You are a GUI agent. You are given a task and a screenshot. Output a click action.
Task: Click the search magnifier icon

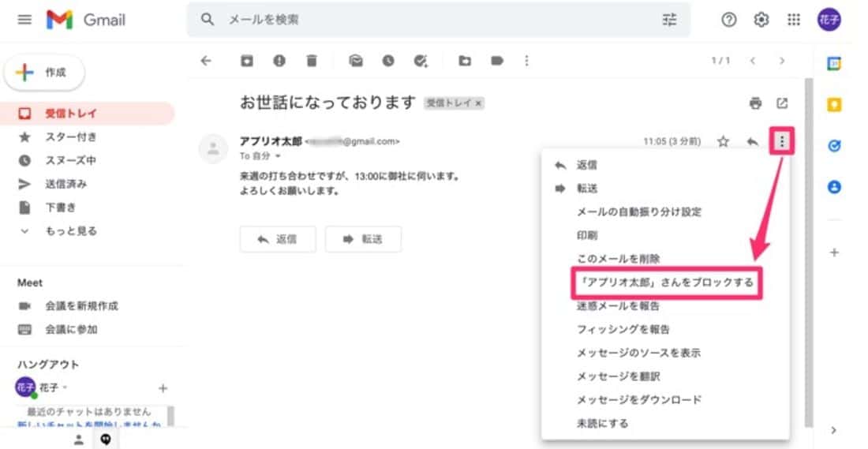(208, 20)
